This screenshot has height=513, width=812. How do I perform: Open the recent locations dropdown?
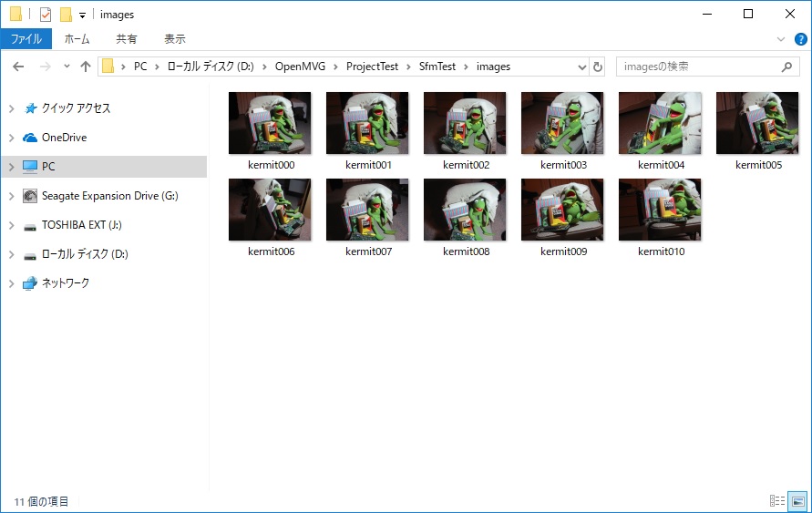pyautogui.click(x=67, y=67)
